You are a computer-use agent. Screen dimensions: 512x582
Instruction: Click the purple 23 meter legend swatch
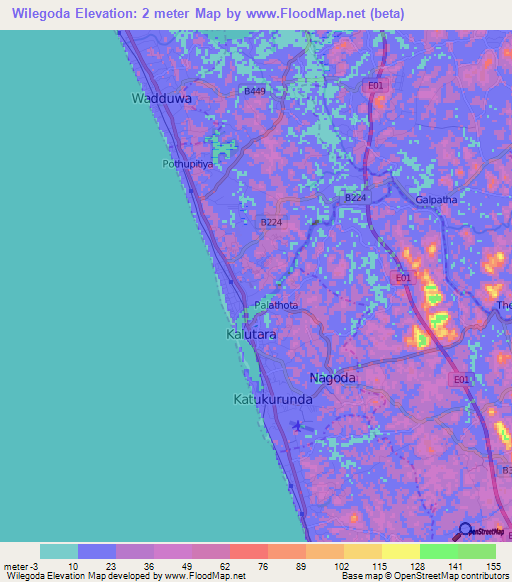coord(135,552)
